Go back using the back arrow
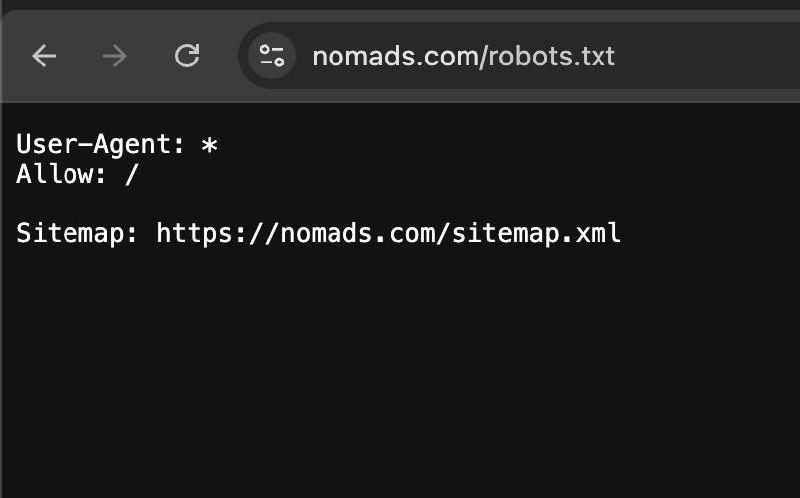The image size is (800, 498). [44, 56]
